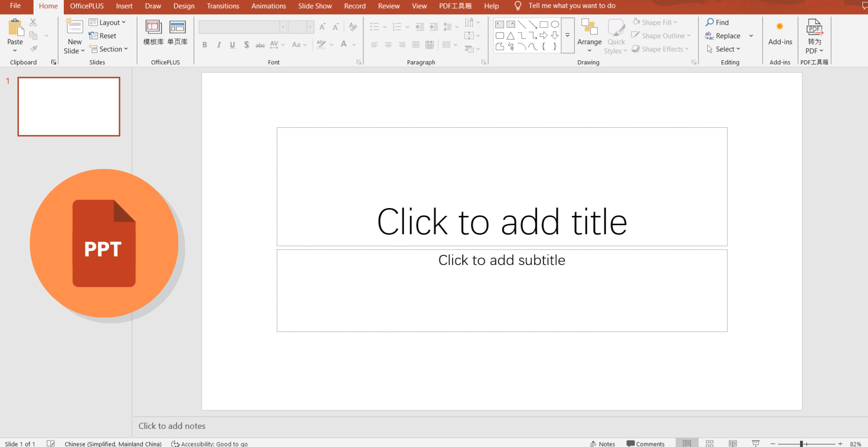The image size is (868, 447).
Task: Toggle Bold formatting
Action: pyautogui.click(x=205, y=45)
